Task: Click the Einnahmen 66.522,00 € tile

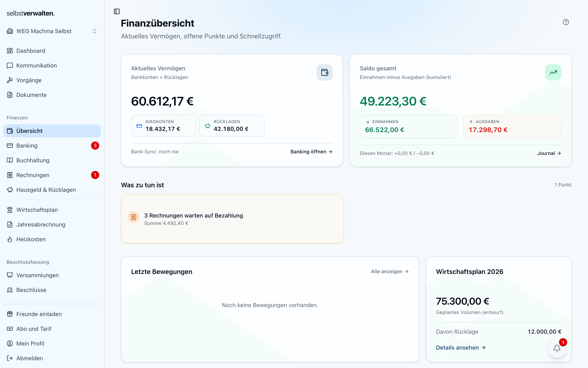Action: point(409,126)
